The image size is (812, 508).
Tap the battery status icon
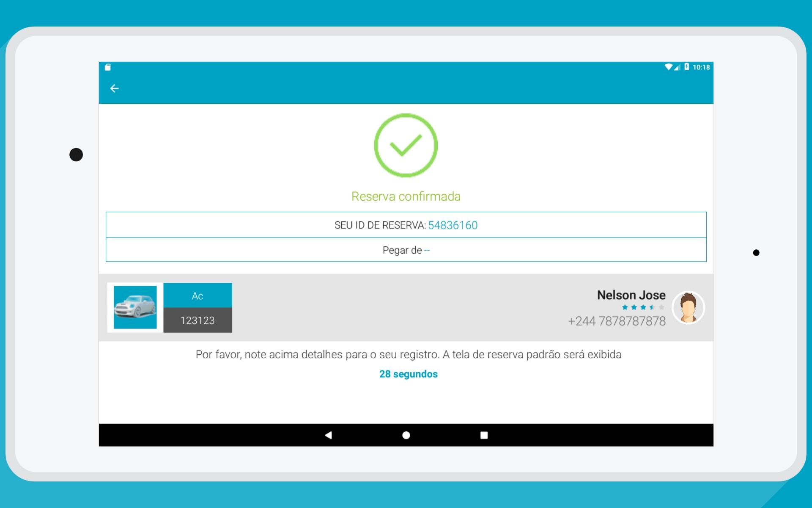686,67
